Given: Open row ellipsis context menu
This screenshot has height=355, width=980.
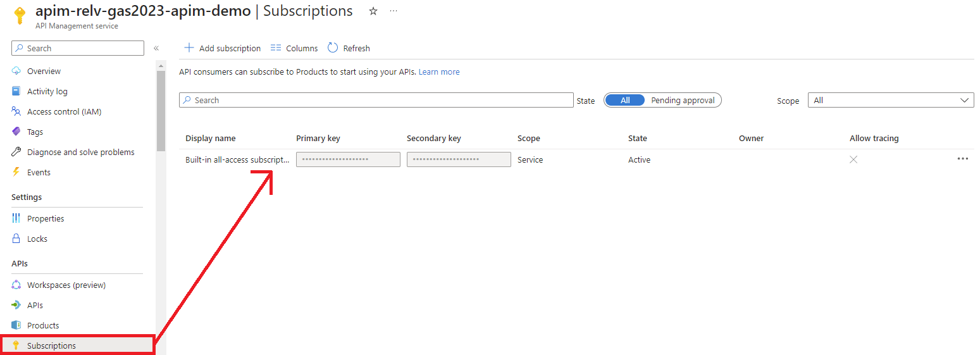Looking at the screenshot, I should [x=962, y=159].
